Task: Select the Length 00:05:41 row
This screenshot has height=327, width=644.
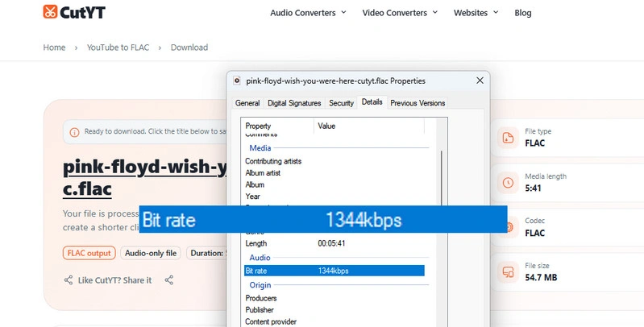Action: tap(334, 243)
